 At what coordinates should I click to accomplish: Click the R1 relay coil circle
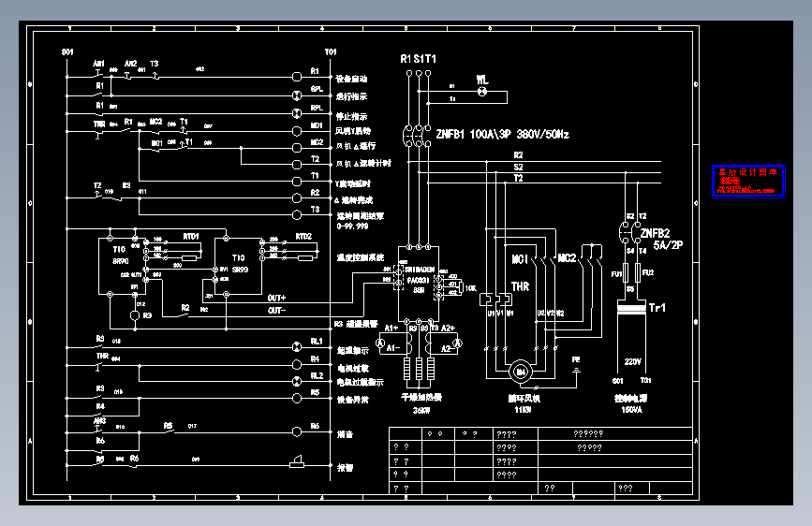tap(297, 77)
